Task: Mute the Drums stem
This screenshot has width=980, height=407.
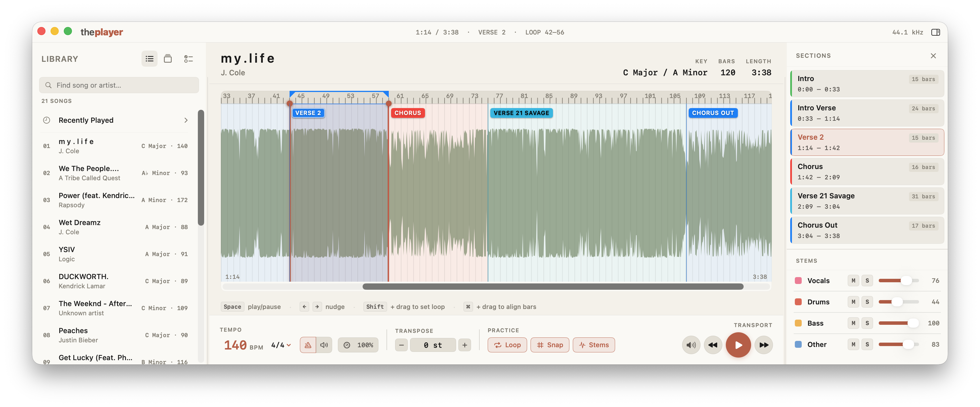Action: tap(853, 302)
